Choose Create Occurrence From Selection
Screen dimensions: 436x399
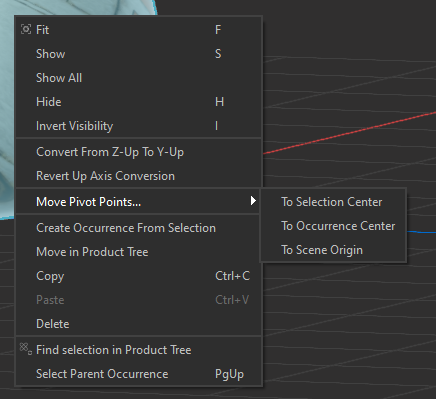pos(138,228)
